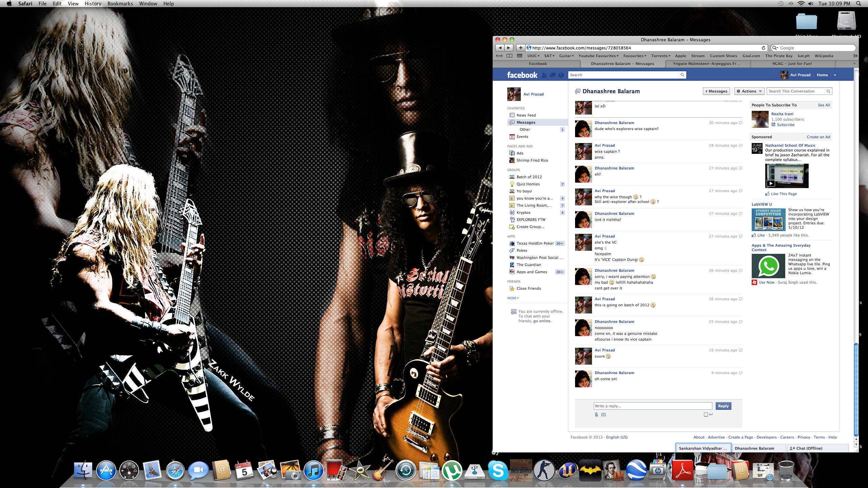Open Create an Ad link
The image size is (868, 488).
coord(818,137)
